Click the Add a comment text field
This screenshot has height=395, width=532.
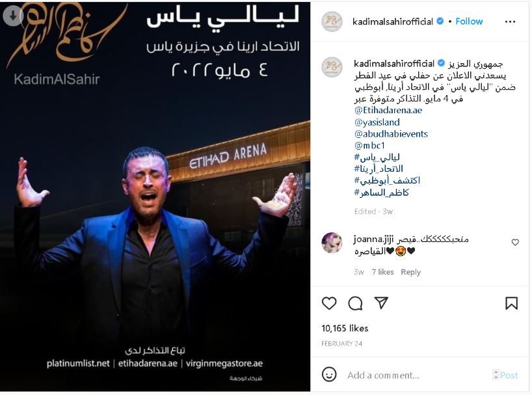coord(418,375)
